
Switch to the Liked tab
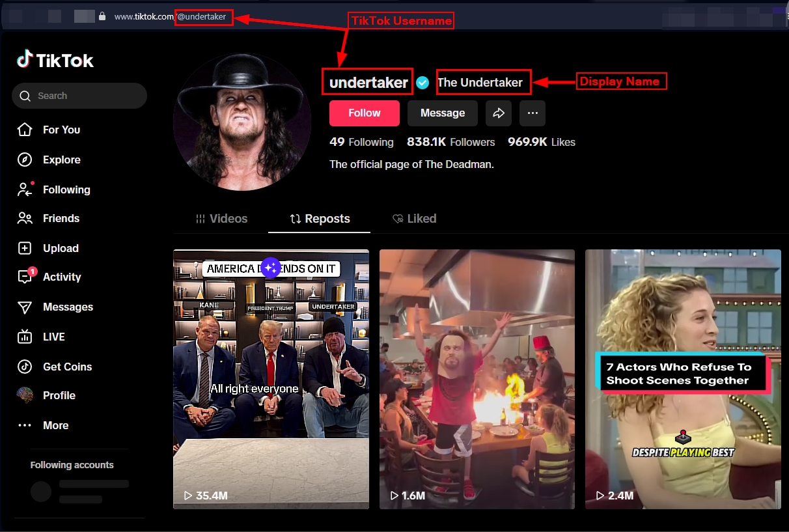(415, 219)
